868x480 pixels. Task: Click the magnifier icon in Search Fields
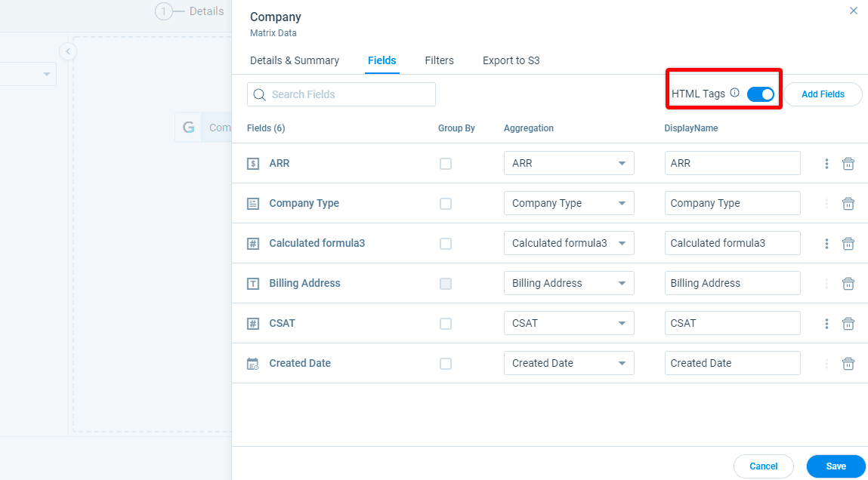(x=259, y=94)
